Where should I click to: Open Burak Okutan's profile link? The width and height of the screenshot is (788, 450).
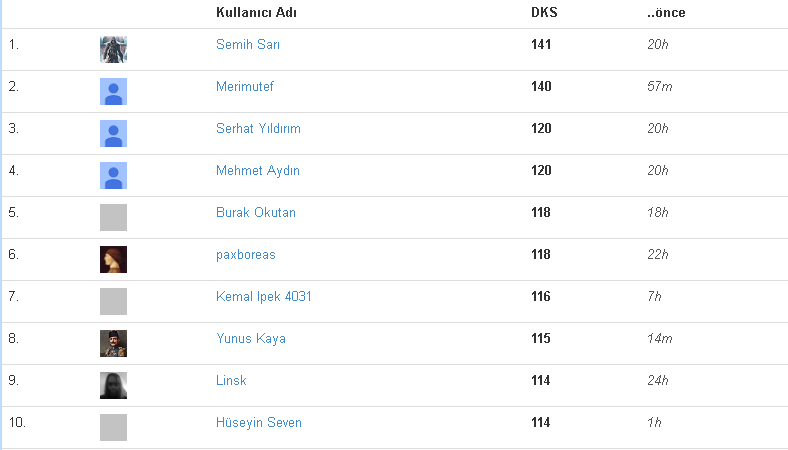coord(255,213)
